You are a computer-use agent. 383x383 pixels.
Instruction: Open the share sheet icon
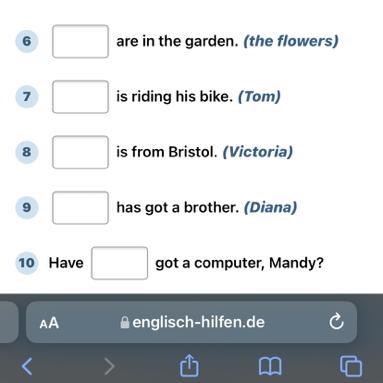tap(189, 365)
